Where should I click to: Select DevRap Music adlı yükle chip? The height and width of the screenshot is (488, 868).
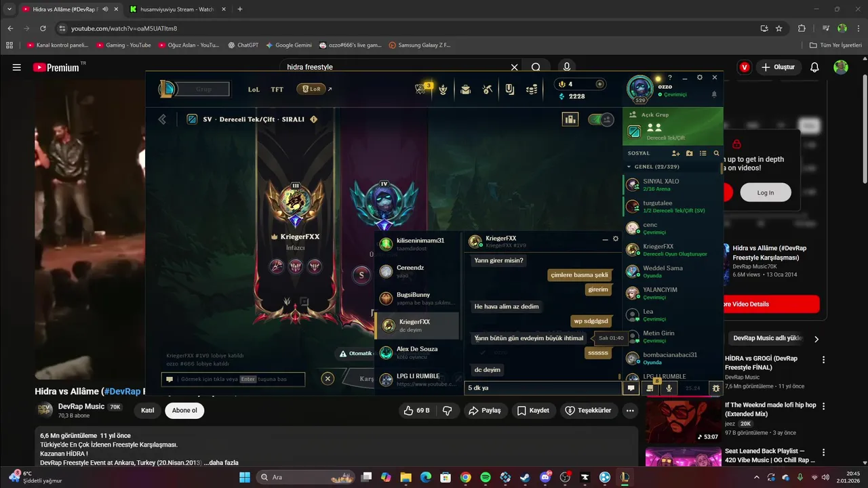pyautogui.click(x=768, y=338)
